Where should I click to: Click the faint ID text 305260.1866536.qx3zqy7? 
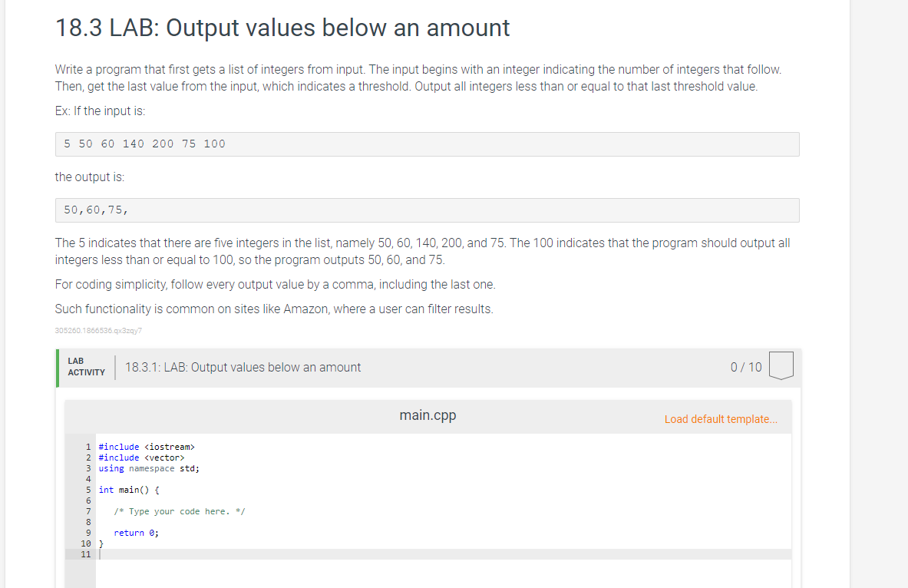click(99, 331)
